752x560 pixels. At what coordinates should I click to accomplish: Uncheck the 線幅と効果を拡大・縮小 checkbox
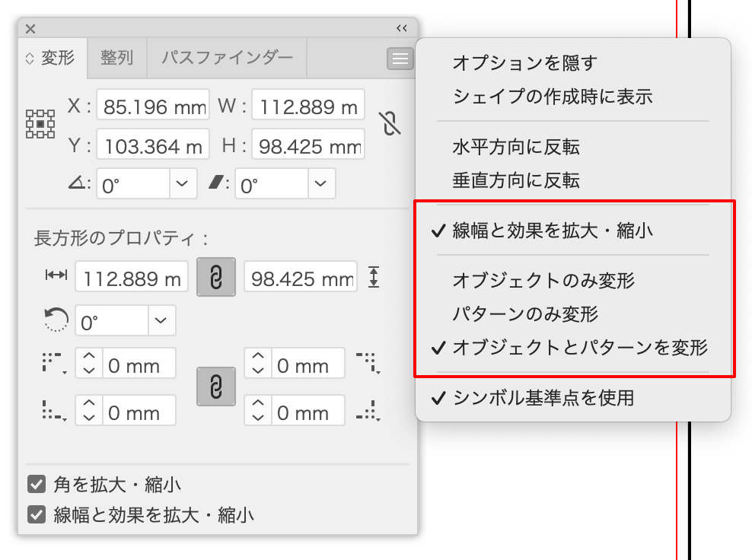pos(35,514)
